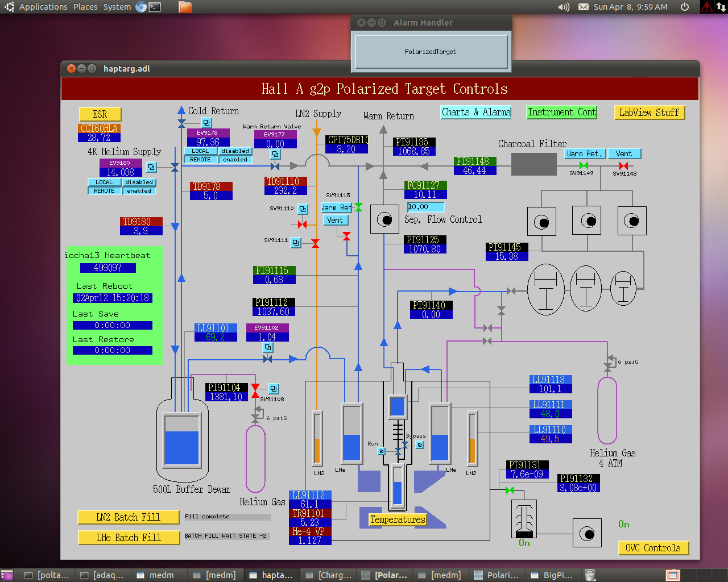Open the EV9178 related display icon

point(206,122)
